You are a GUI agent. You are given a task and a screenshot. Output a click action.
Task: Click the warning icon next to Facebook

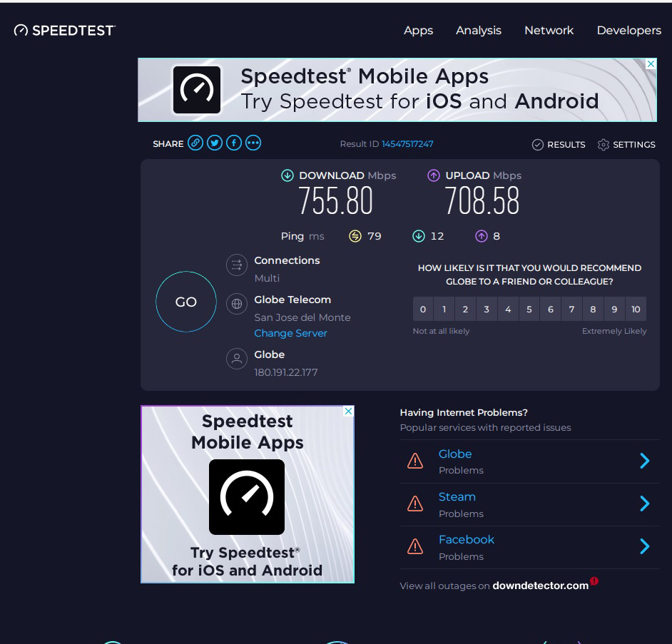[415, 547]
